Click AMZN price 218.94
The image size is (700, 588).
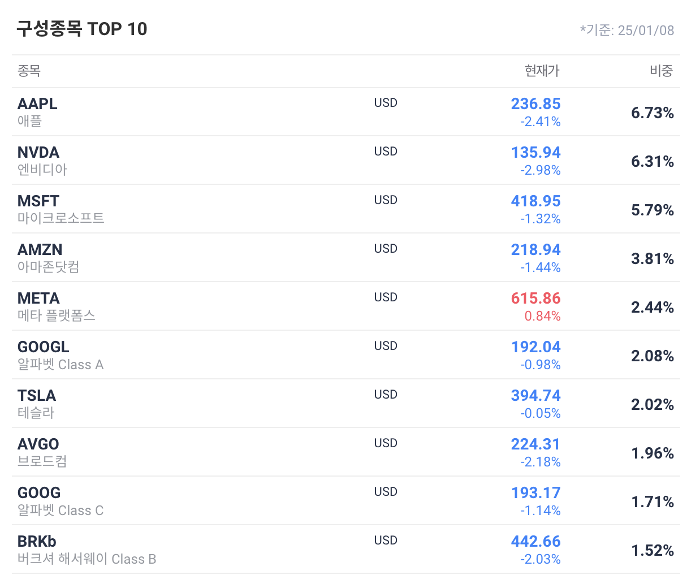click(535, 249)
